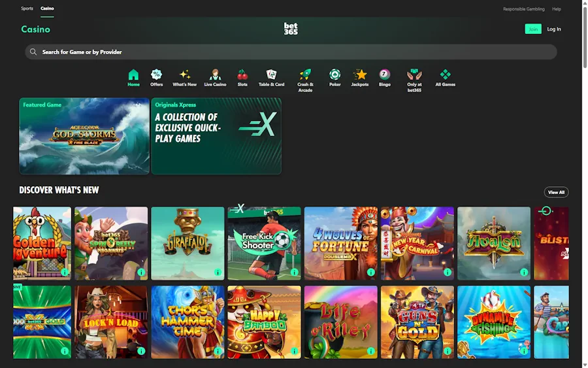The height and width of the screenshot is (368, 588).
Task: Switch to the Sports tab
Action: tap(27, 8)
